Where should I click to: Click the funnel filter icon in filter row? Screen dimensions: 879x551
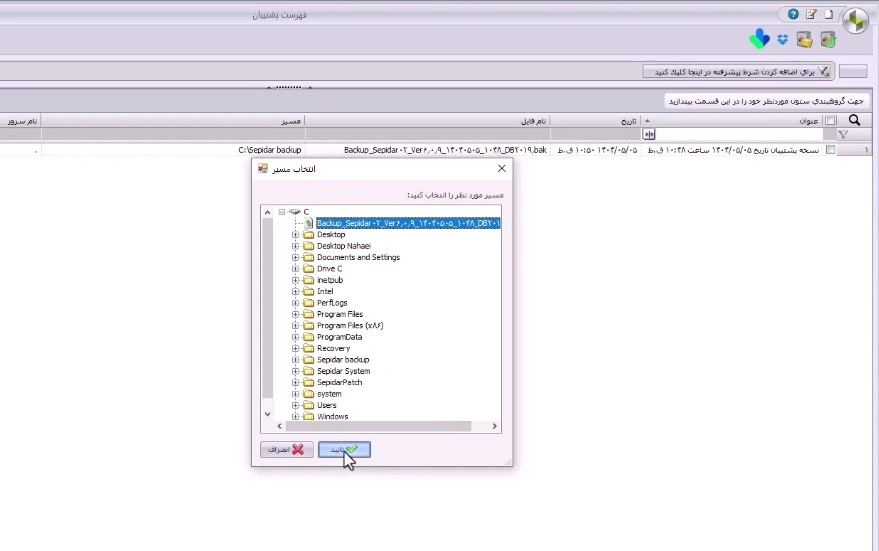pos(843,134)
